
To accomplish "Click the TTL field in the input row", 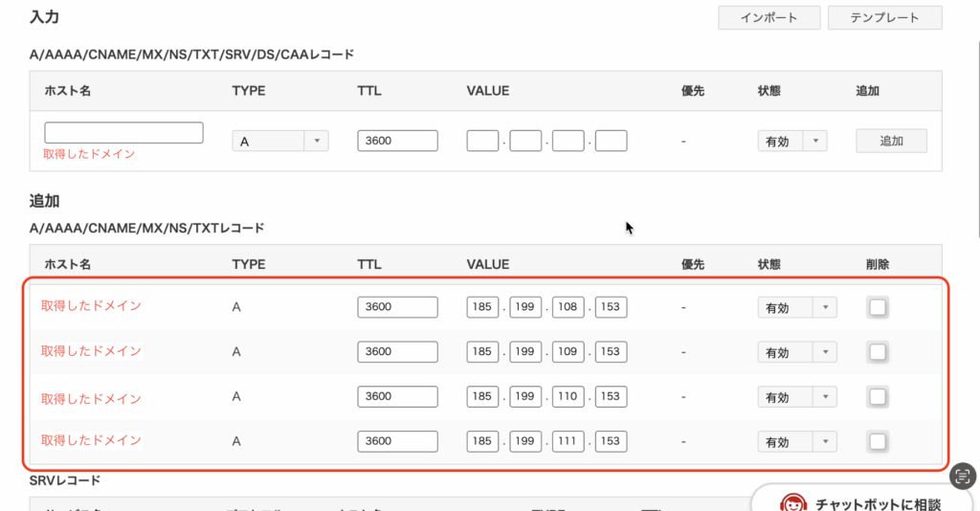I will 397,141.
